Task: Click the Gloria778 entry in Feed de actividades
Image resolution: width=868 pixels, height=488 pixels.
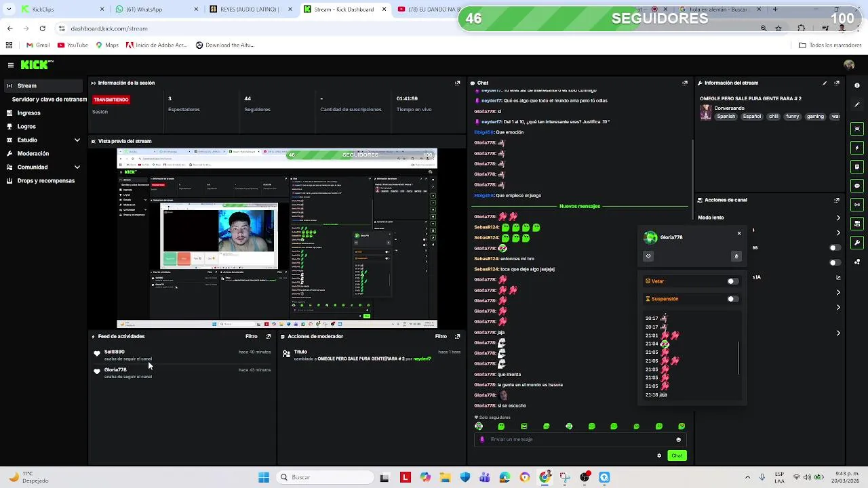Action: [183, 373]
